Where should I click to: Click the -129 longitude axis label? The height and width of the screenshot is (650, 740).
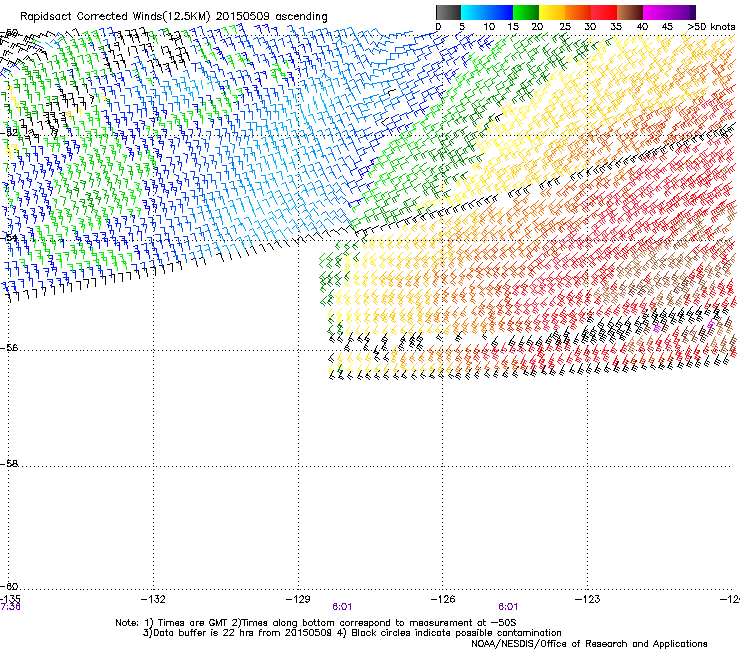tap(298, 599)
